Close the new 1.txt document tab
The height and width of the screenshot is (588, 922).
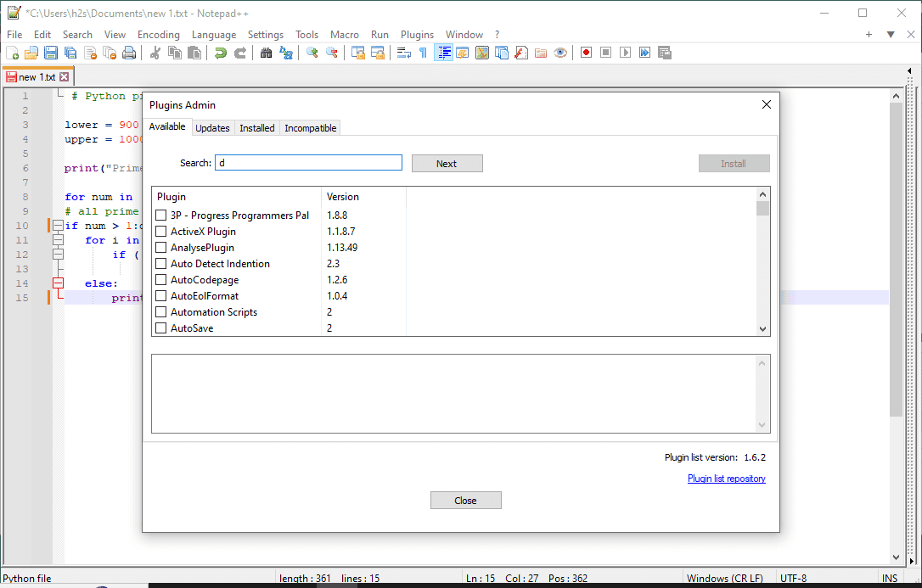[x=64, y=77]
